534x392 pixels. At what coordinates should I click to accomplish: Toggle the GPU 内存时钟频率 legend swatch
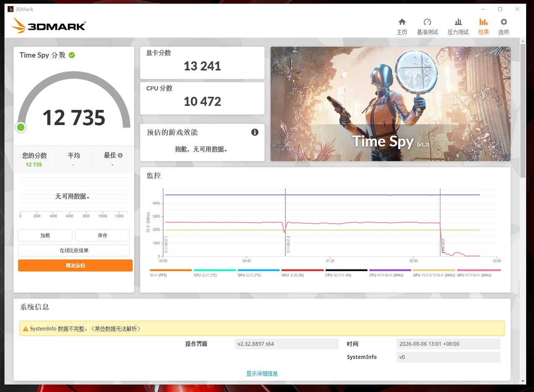434,270
